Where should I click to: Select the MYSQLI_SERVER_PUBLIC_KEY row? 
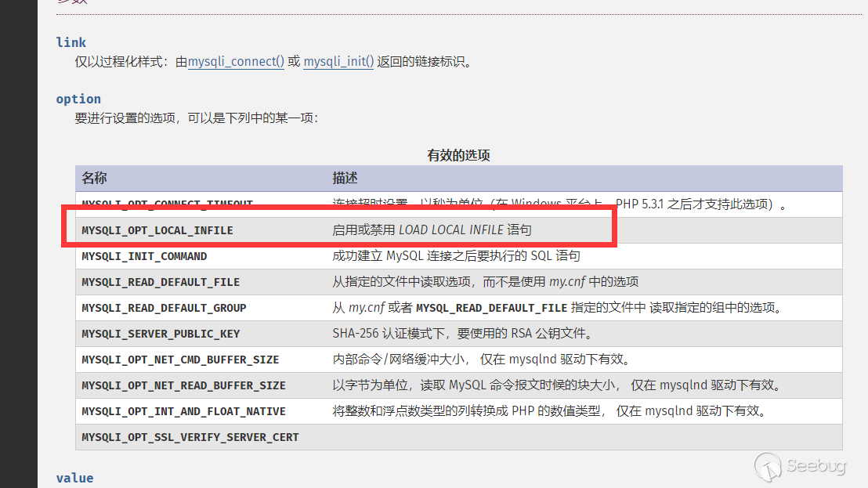tap(459, 334)
